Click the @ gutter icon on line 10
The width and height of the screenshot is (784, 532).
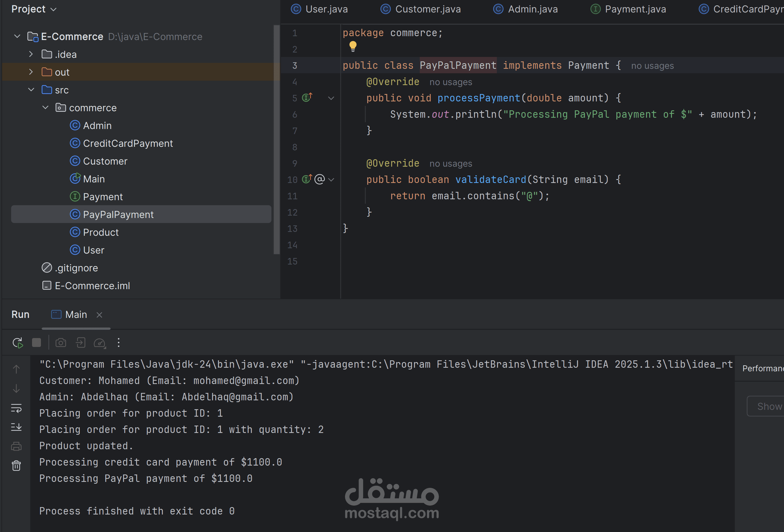tap(319, 179)
